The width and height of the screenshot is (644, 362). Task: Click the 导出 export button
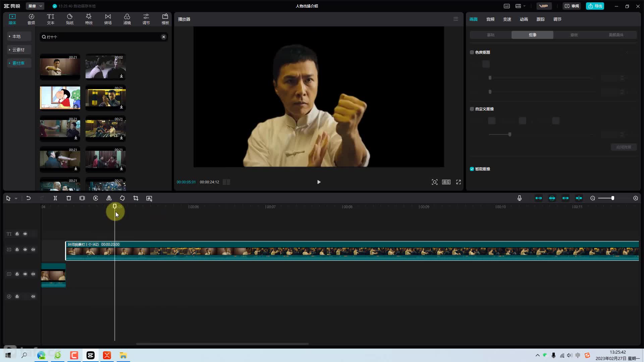(x=595, y=6)
